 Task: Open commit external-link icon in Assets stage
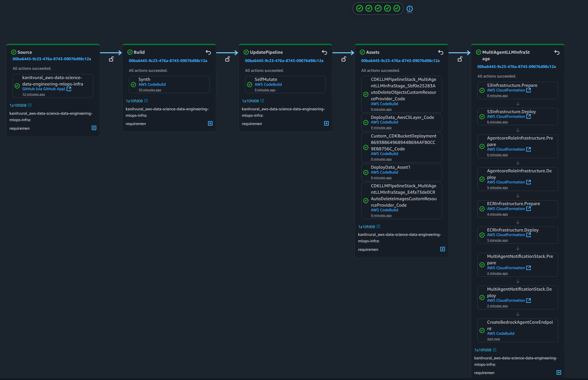tap(378, 227)
